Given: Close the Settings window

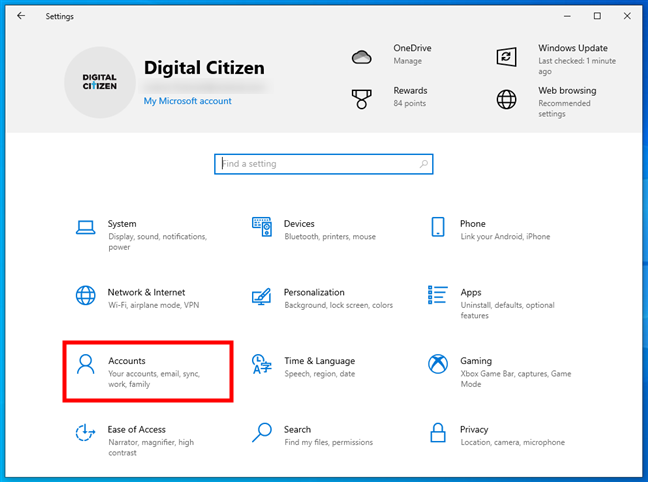Looking at the screenshot, I should 627,16.
